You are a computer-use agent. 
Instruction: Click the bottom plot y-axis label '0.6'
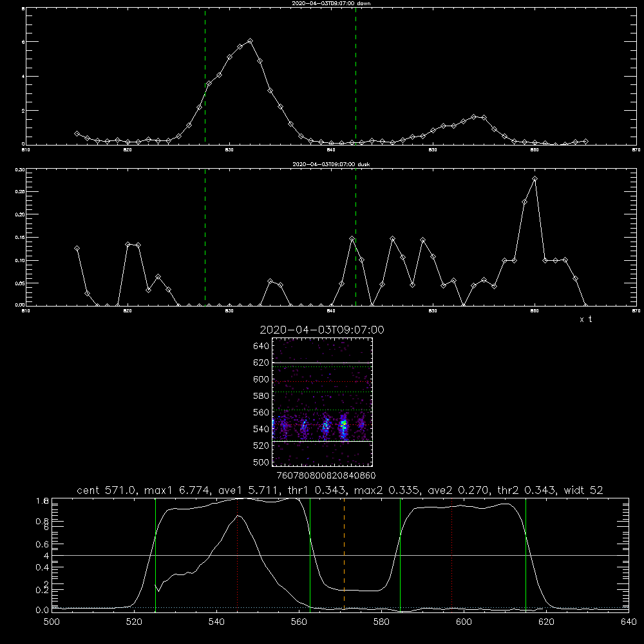[42, 545]
